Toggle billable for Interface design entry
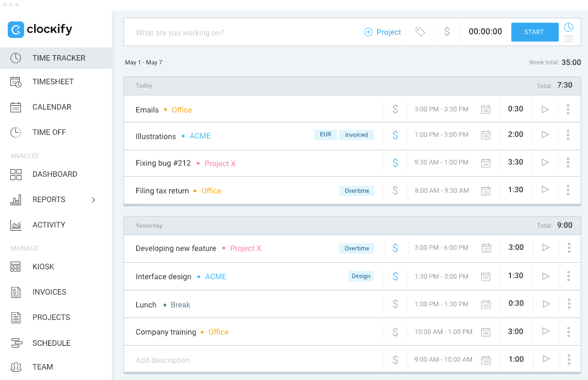588x380 pixels. pyautogui.click(x=395, y=276)
